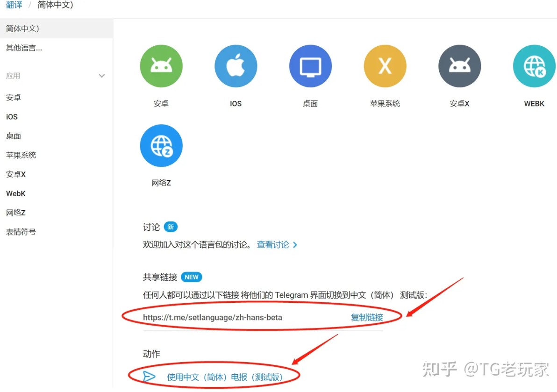Viewport: 557px width, 392px height.
Task: Click the 安卓 label under the green icon
Action: (x=161, y=103)
